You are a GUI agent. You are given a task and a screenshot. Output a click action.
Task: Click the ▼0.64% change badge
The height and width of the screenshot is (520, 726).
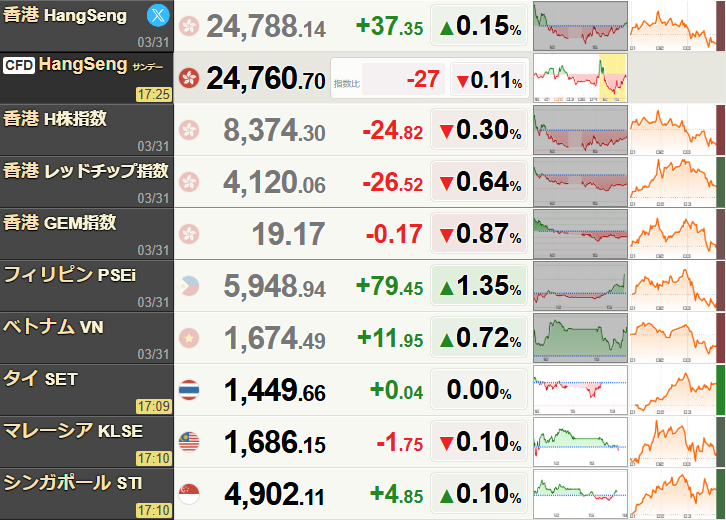tap(479, 182)
